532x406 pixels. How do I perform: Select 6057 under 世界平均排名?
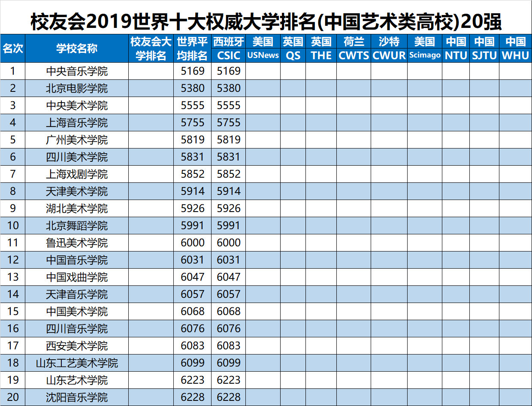point(193,294)
